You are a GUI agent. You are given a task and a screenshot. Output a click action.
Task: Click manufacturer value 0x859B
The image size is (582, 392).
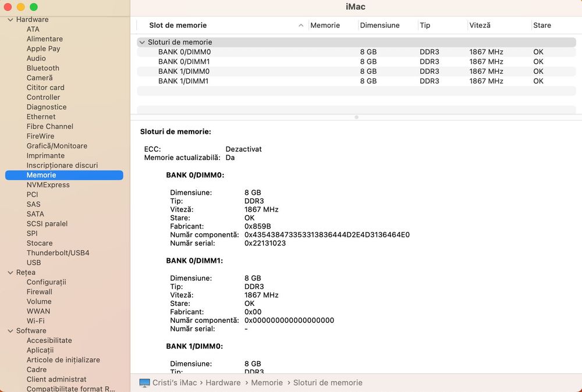tap(258, 226)
